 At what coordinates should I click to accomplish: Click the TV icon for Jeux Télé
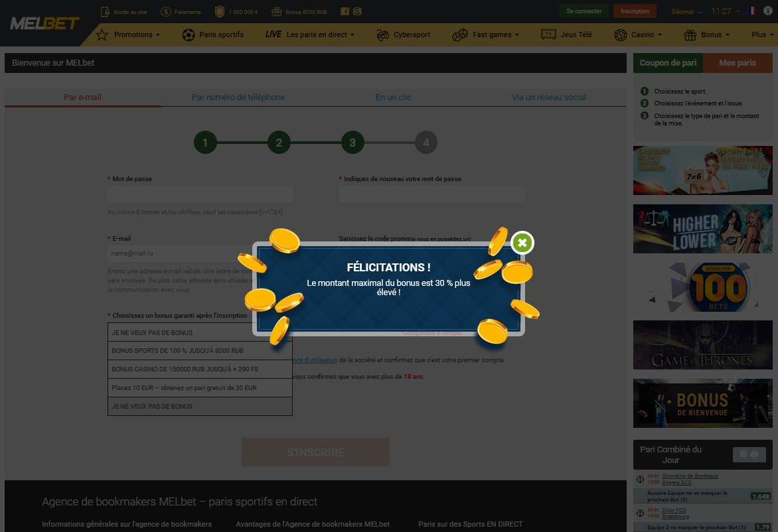coord(548,34)
